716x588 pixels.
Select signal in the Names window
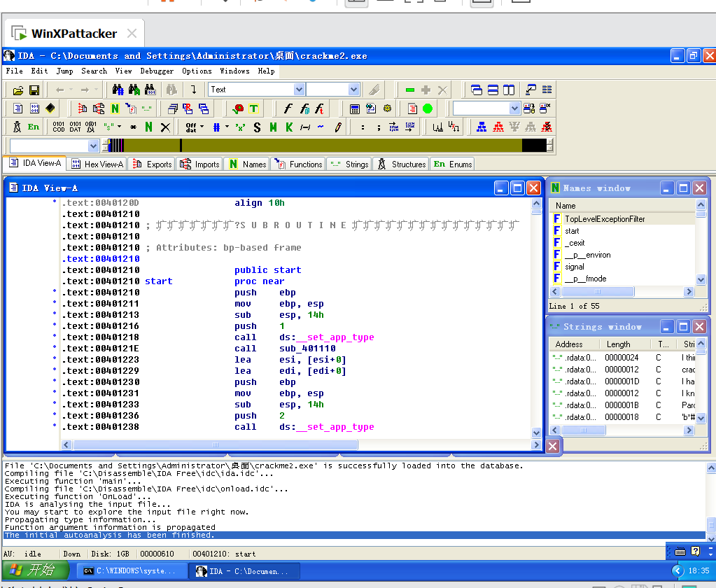point(575,267)
